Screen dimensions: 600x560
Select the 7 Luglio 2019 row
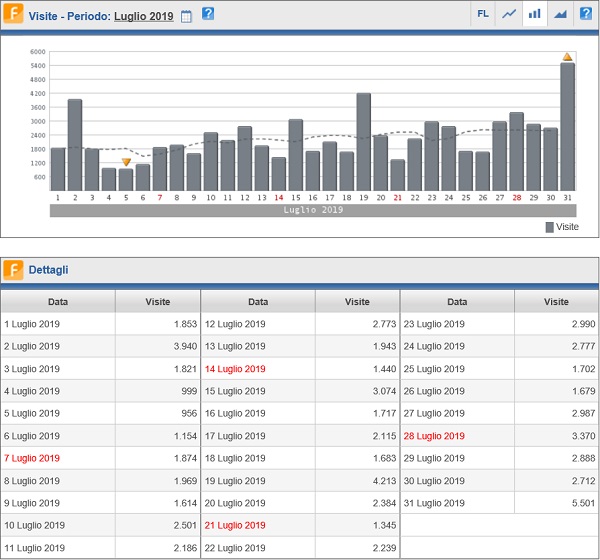33,458
